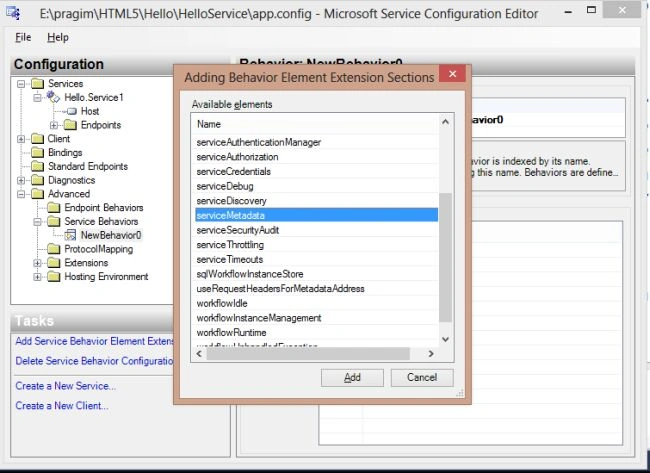Click the application icon in title bar
650x473 pixels.
coord(13,13)
